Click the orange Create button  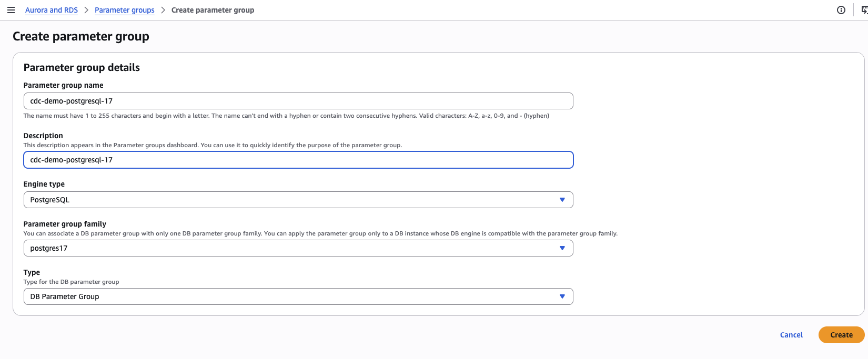pyautogui.click(x=841, y=335)
